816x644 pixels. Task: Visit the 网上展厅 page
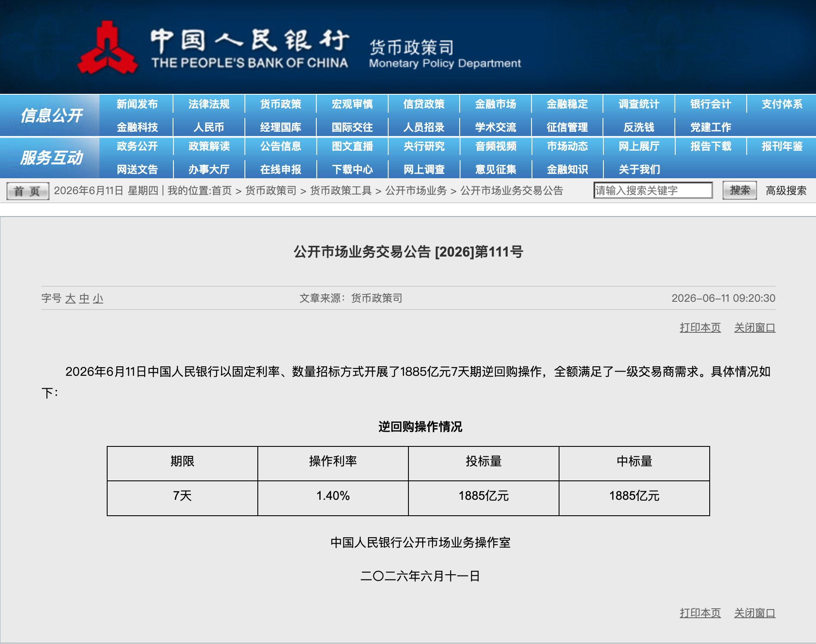639,146
